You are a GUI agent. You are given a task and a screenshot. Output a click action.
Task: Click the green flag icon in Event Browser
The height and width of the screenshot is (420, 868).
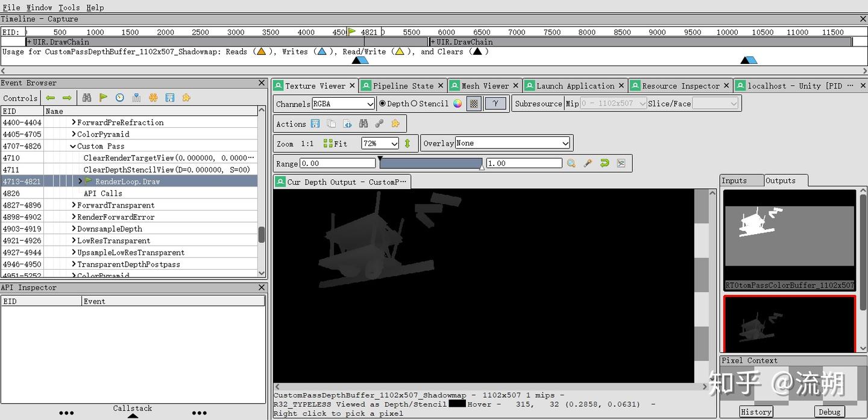click(104, 98)
